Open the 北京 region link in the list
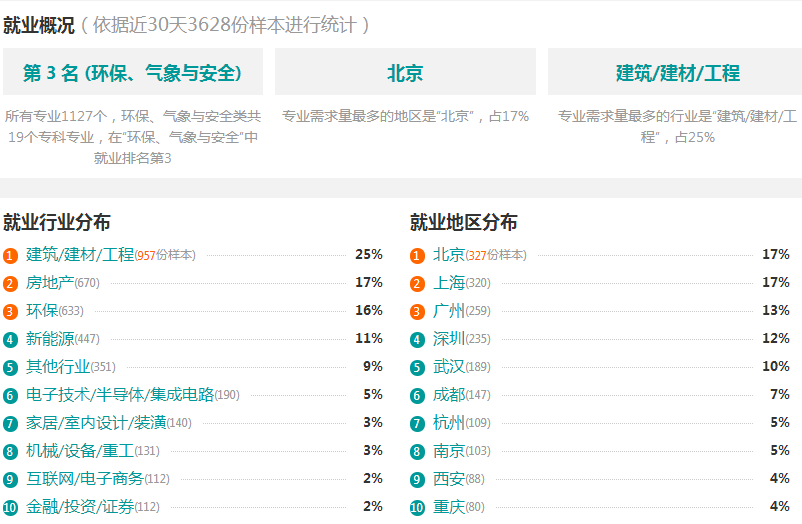The width and height of the screenshot is (802, 524). (x=449, y=254)
